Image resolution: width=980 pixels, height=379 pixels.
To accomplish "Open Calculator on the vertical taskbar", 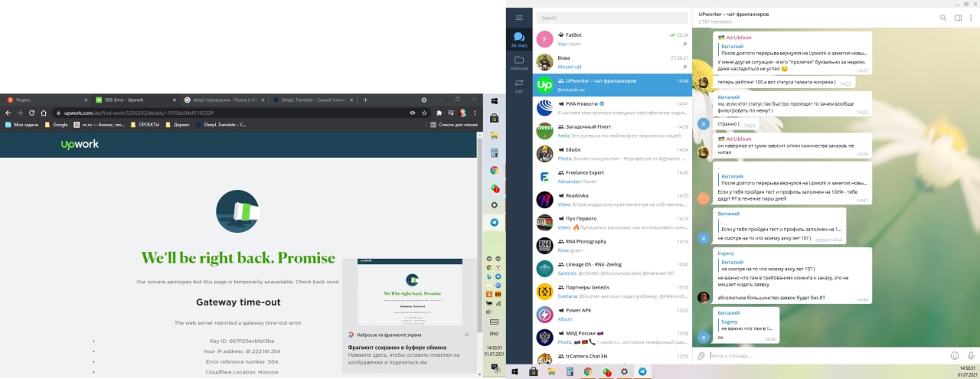I will [495, 153].
